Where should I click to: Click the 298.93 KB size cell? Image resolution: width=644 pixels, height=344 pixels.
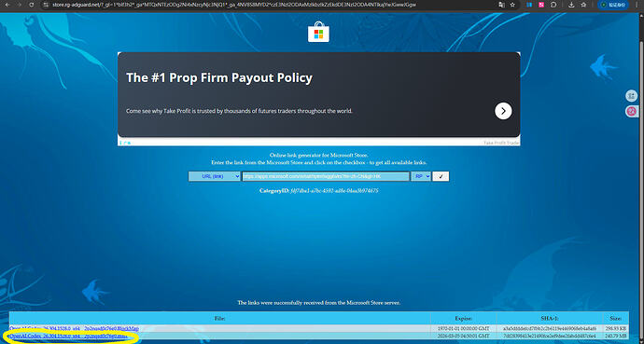tap(615, 328)
